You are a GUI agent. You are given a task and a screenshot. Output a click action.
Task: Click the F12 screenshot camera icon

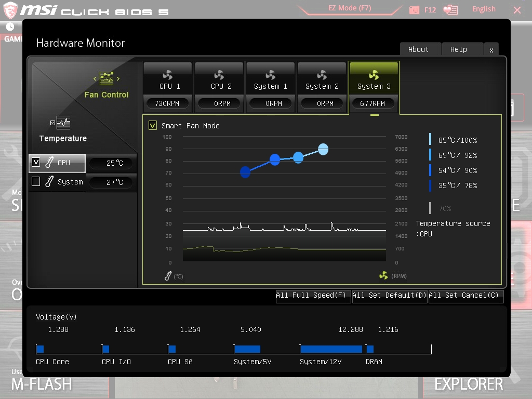tap(414, 10)
